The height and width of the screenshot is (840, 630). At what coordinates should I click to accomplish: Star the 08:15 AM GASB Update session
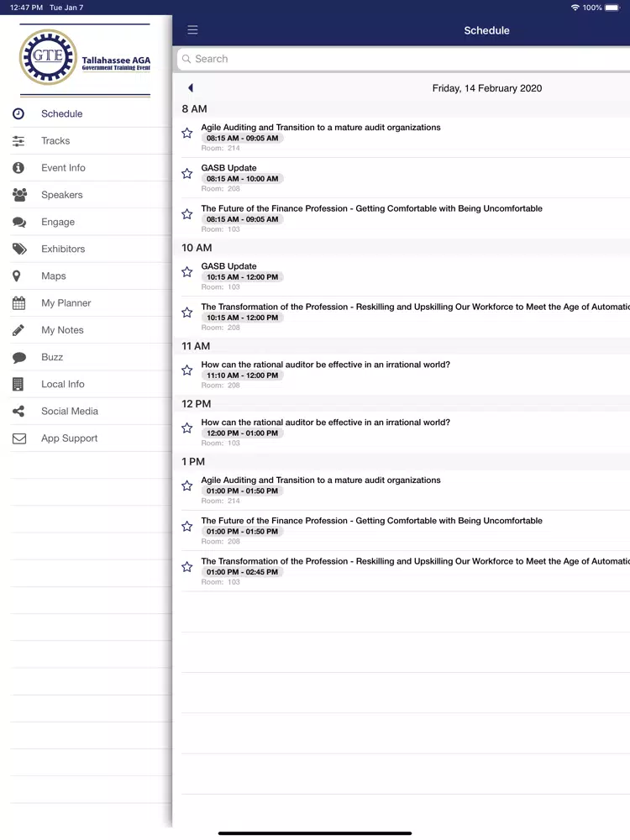point(187,174)
